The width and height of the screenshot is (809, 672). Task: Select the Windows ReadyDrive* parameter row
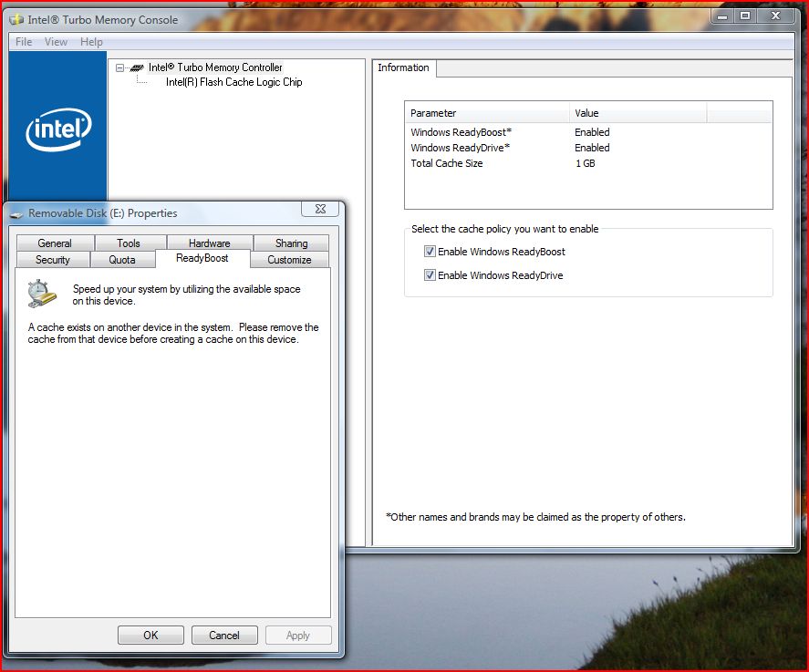[x=588, y=148]
